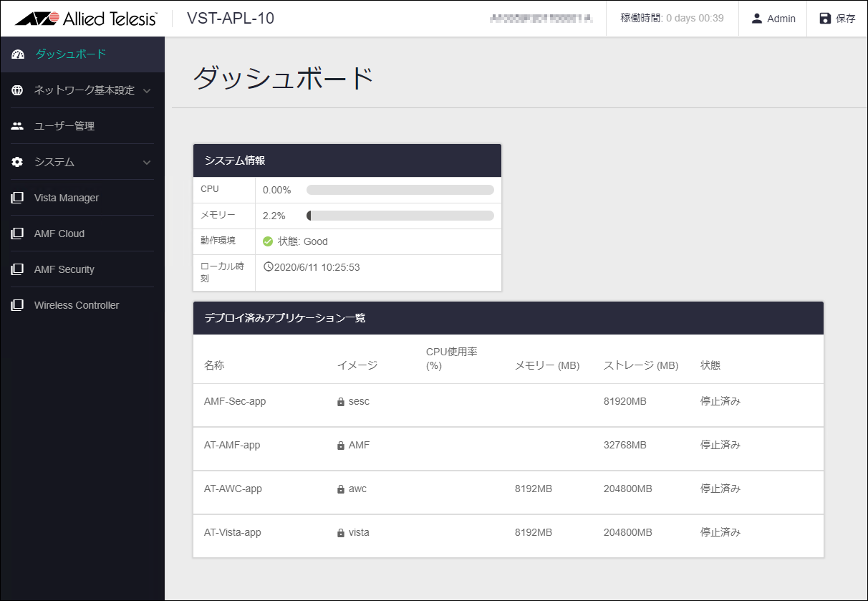Expand the ネットワーク基本設定 chevron
The image size is (868, 601).
click(147, 91)
